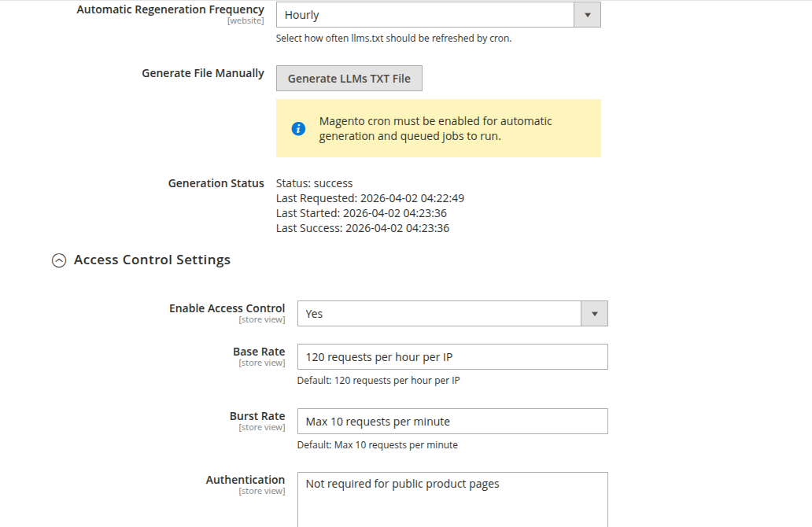The height and width of the screenshot is (527, 812).
Task: Click the Enable Access Control 'Yes' select box
Action: [439, 313]
